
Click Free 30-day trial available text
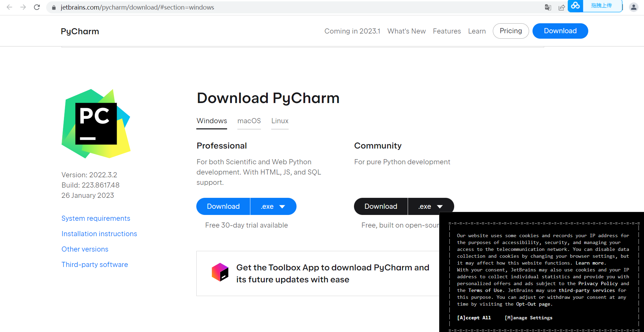point(246,225)
